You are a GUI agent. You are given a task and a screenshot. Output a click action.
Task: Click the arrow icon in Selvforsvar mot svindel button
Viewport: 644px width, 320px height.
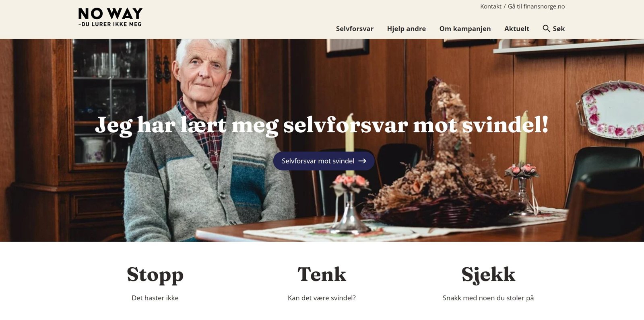click(362, 161)
